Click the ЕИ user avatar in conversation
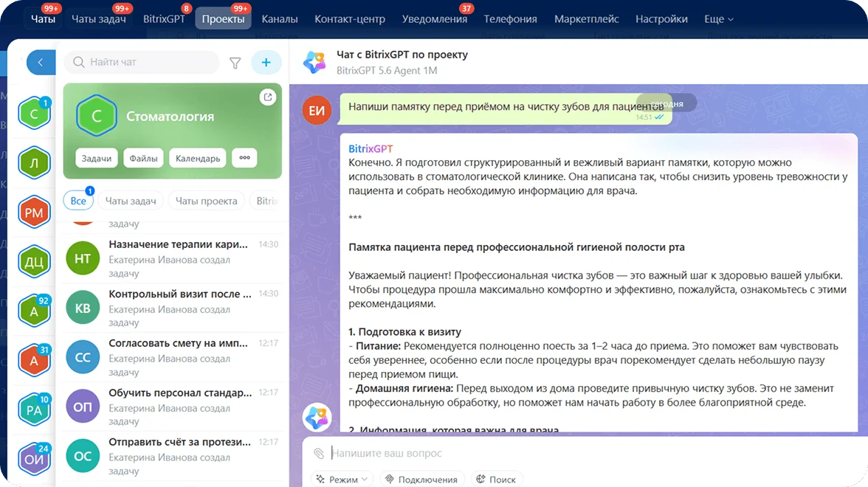 (317, 110)
